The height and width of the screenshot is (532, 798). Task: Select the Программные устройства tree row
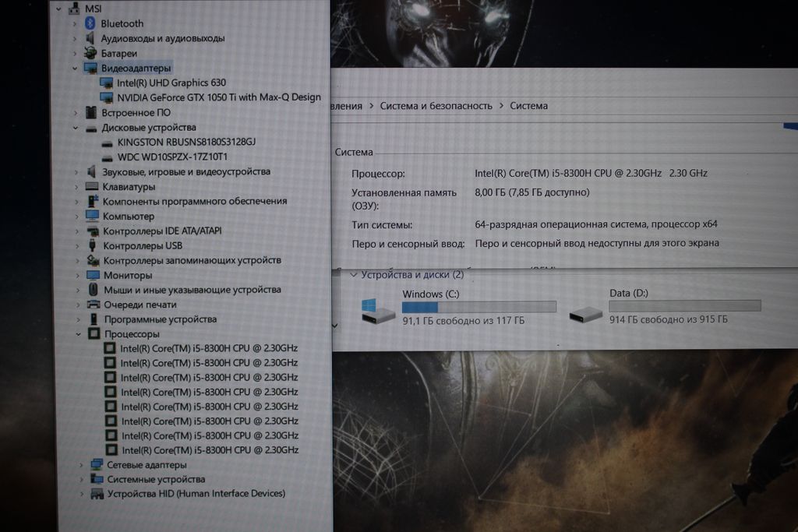[x=161, y=319]
